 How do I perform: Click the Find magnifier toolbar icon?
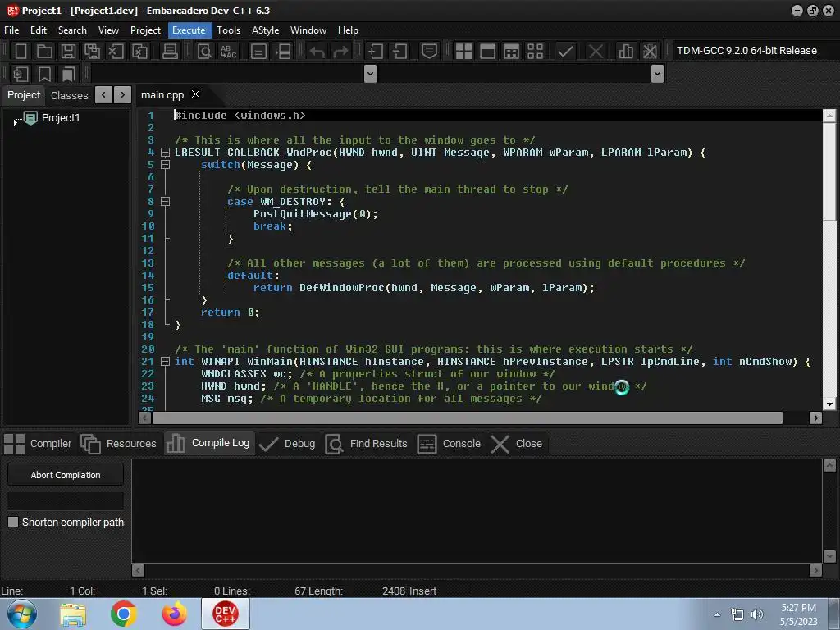click(204, 52)
